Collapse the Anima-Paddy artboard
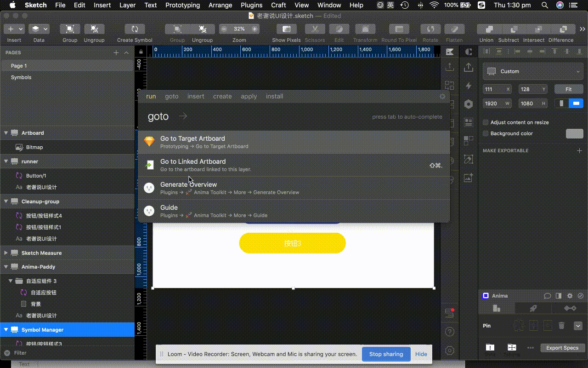Viewport: 588px width, 368px height. pyautogui.click(x=6, y=267)
